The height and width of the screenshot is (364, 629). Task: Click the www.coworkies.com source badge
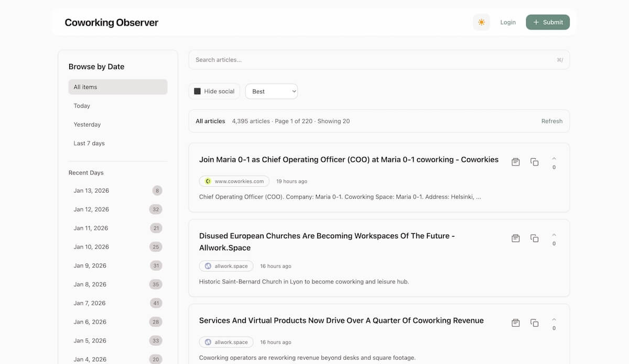click(234, 181)
